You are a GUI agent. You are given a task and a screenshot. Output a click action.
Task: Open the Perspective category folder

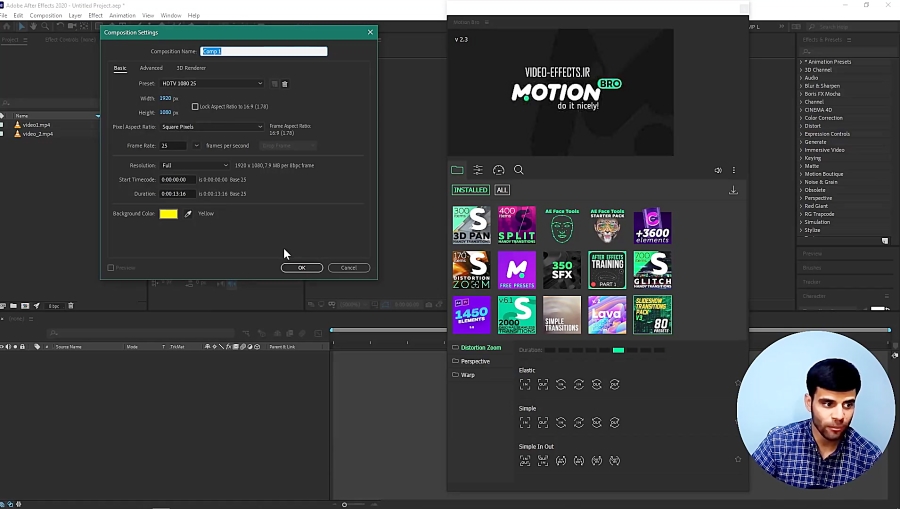475,362
